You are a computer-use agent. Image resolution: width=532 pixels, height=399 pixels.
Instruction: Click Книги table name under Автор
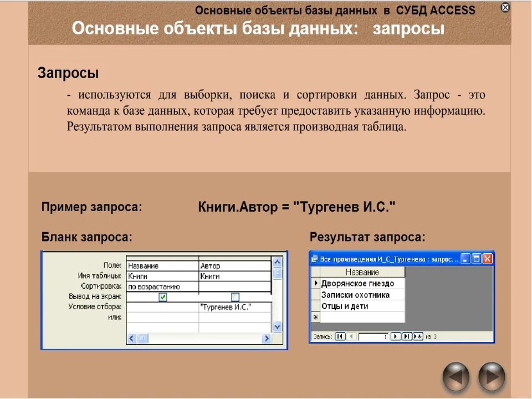235,276
